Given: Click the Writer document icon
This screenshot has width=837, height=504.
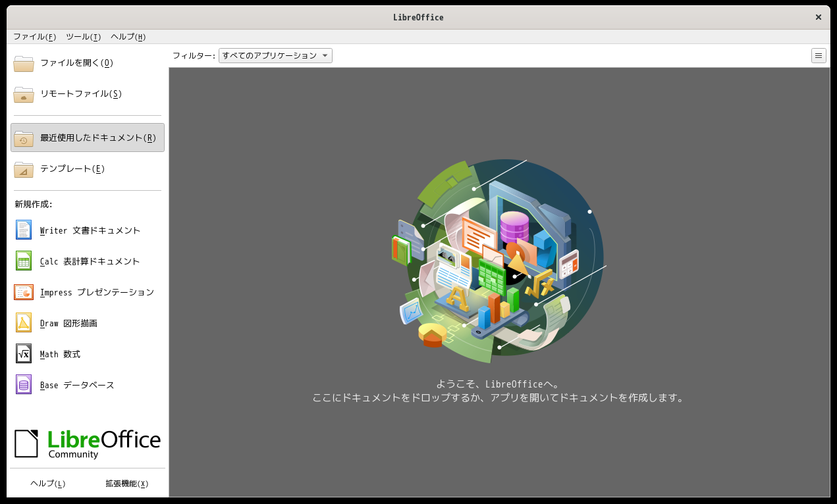Looking at the screenshot, I should (x=24, y=230).
